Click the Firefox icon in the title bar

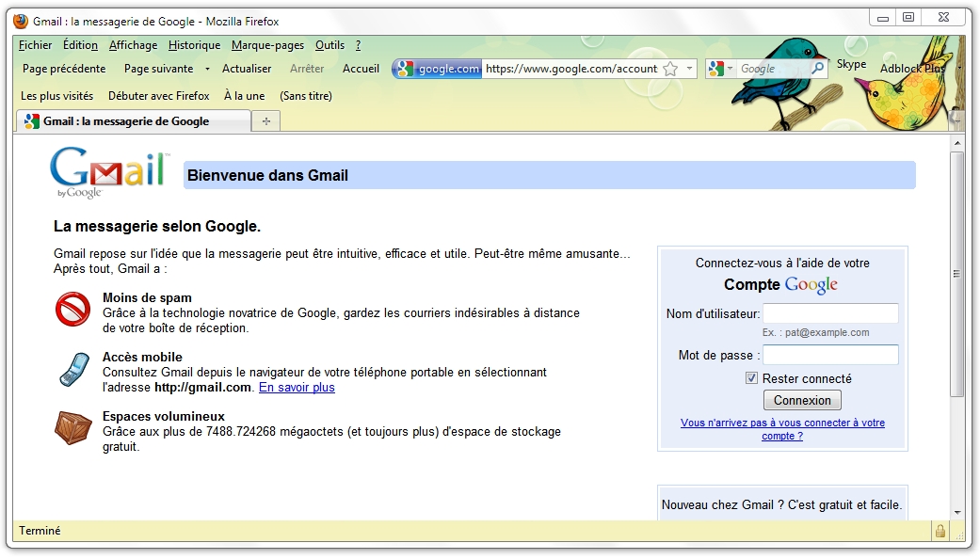21,22
